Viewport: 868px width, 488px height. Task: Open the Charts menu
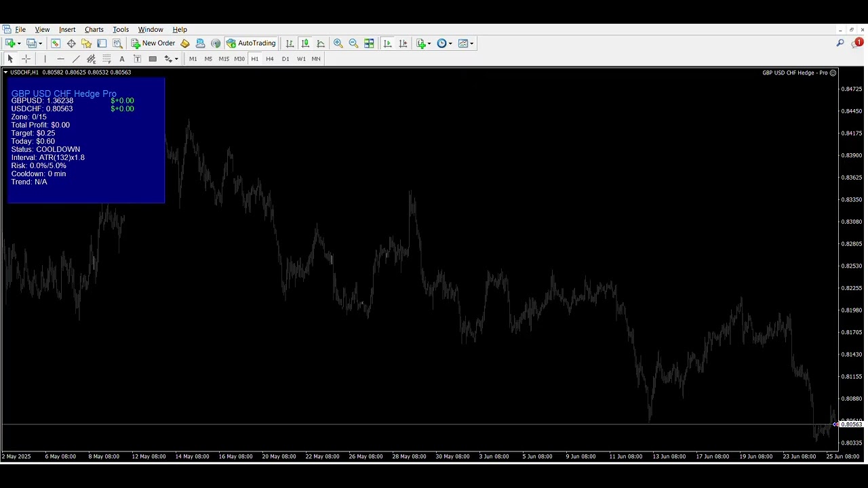[94, 30]
